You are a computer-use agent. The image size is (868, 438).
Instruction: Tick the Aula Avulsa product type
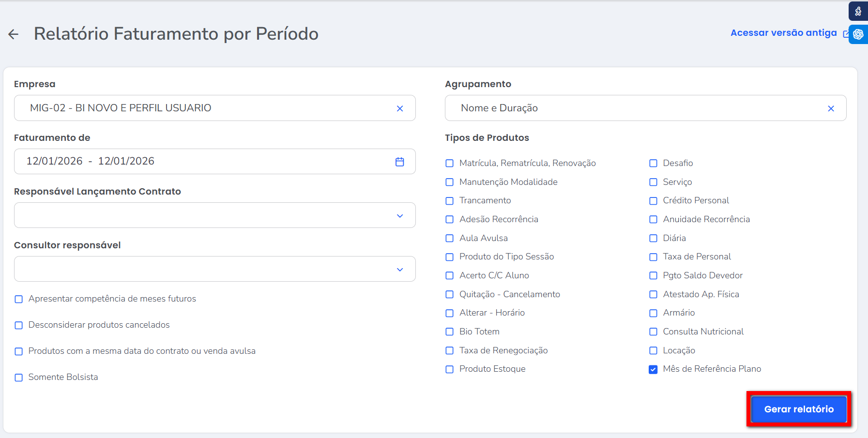click(450, 238)
